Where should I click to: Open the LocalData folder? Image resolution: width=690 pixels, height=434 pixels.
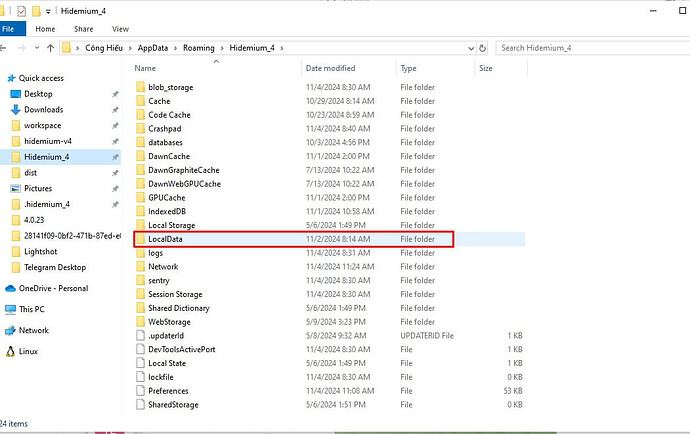(165, 240)
